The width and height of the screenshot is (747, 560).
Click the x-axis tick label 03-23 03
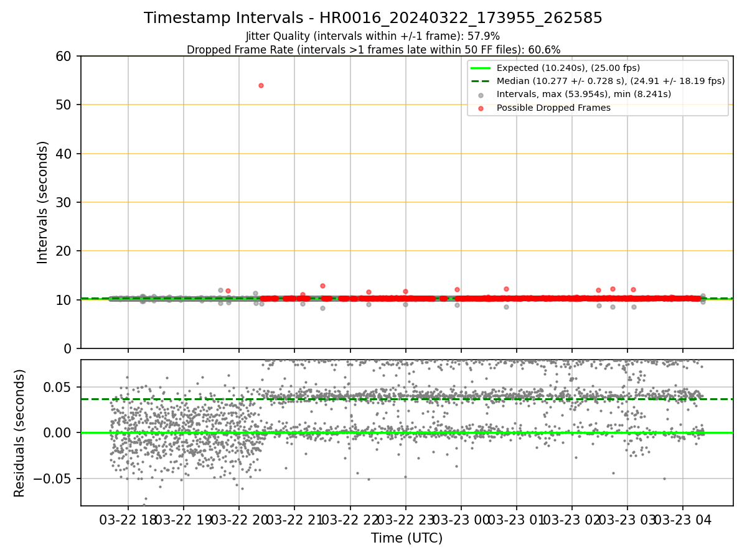(627, 520)
